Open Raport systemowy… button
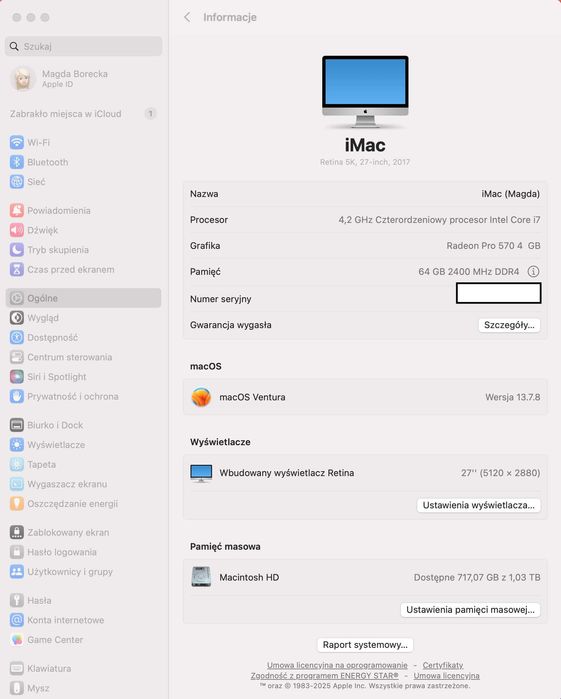 pyautogui.click(x=365, y=645)
